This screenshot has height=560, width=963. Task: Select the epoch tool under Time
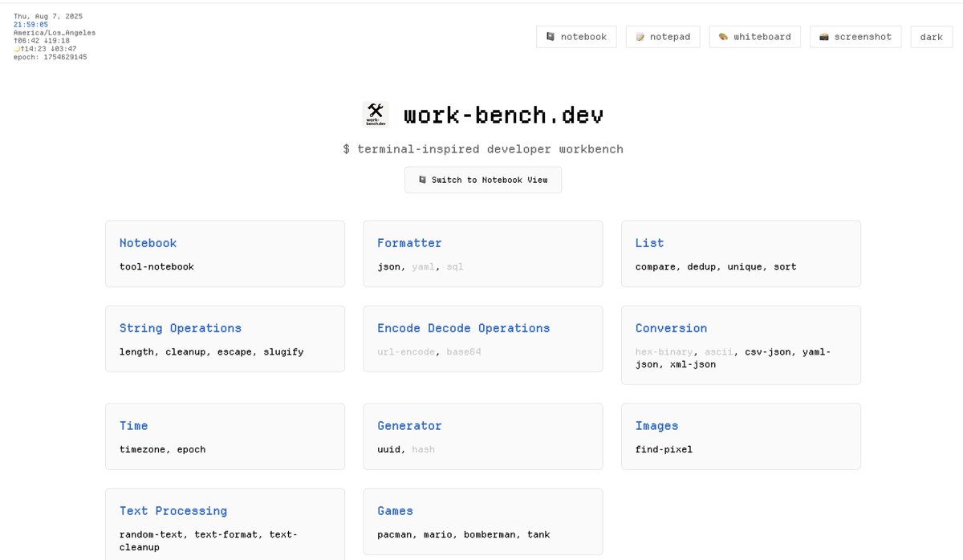(x=191, y=449)
